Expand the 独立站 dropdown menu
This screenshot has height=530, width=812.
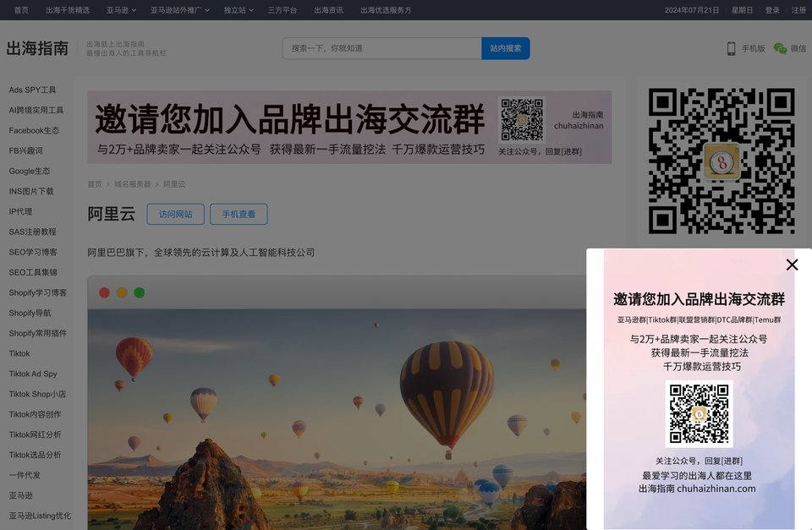[239, 10]
